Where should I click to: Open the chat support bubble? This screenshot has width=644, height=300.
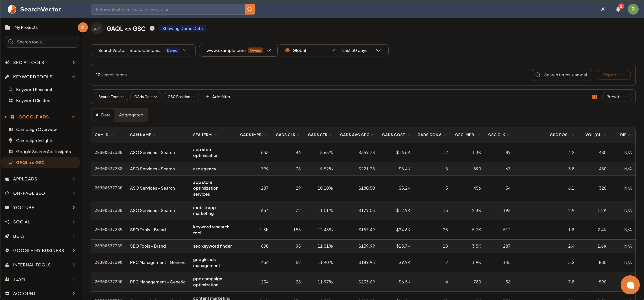pos(630,285)
